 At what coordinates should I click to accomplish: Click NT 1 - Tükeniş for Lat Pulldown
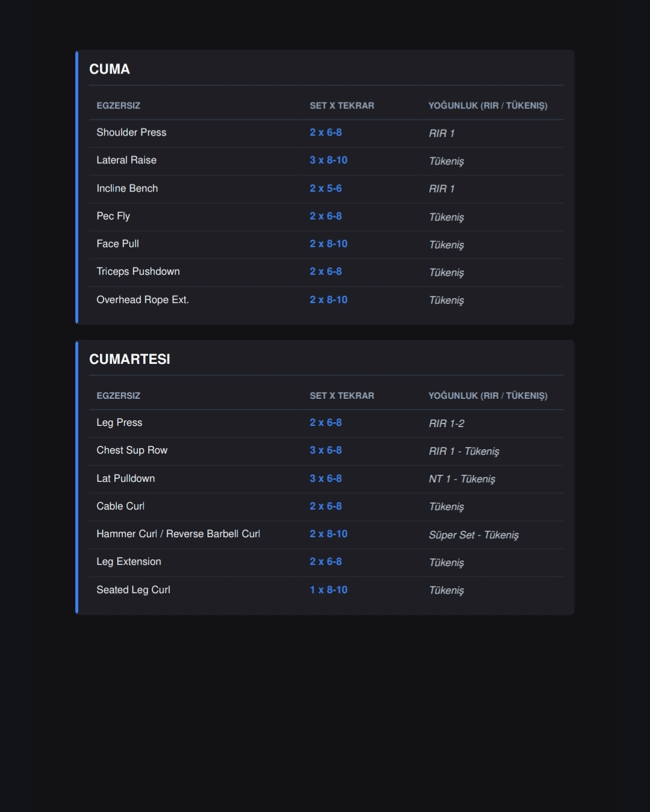(462, 479)
